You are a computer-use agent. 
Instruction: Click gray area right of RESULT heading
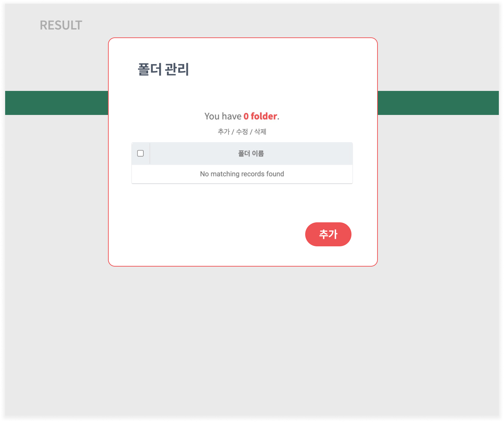click(x=240, y=21)
